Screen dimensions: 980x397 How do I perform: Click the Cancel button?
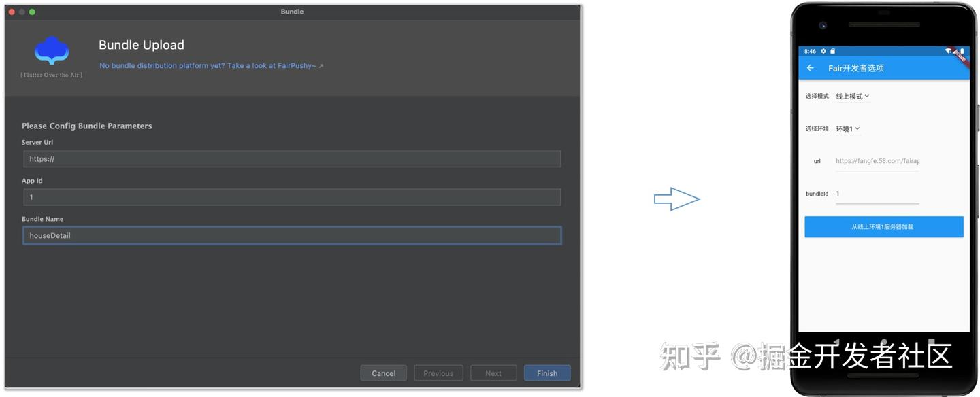point(383,373)
